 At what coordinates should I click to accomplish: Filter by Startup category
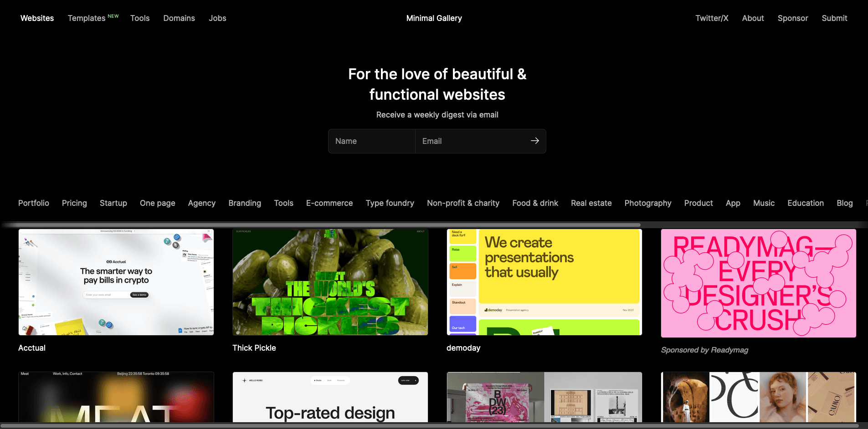pos(113,203)
